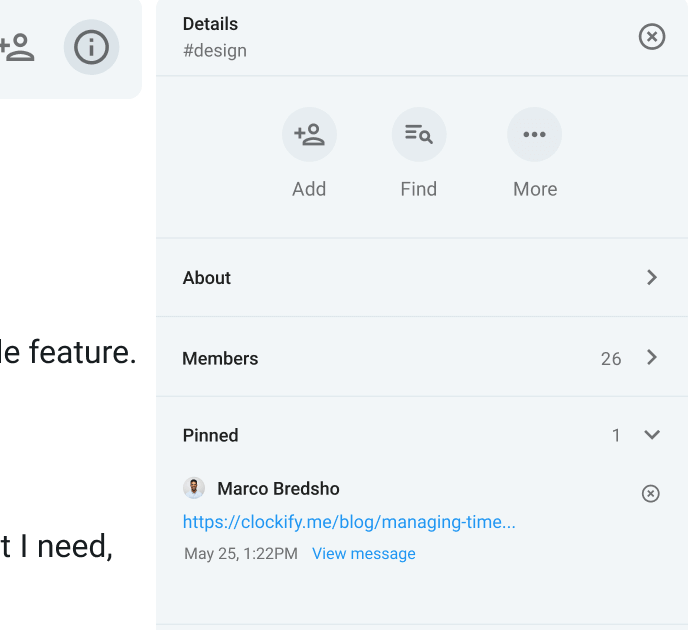Expand the About section chevron
698x630 pixels.
[x=652, y=277]
